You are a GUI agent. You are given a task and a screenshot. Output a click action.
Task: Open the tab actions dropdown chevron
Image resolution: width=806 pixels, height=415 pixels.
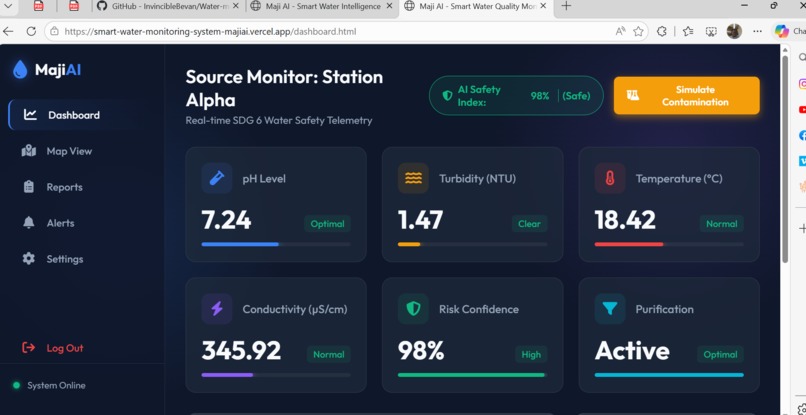(9, 6)
